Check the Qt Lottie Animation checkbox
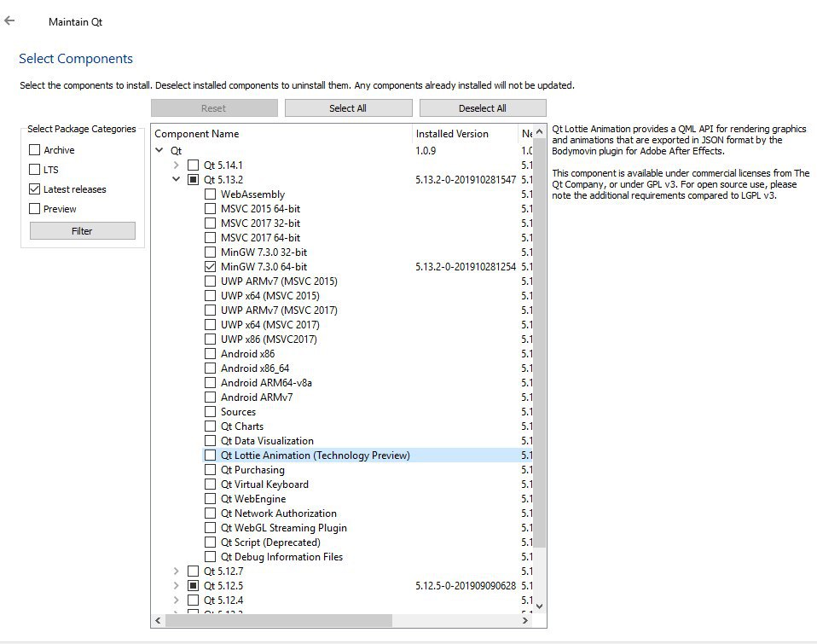Image resolution: width=817 pixels, height=644 pixels. point(210,455)
